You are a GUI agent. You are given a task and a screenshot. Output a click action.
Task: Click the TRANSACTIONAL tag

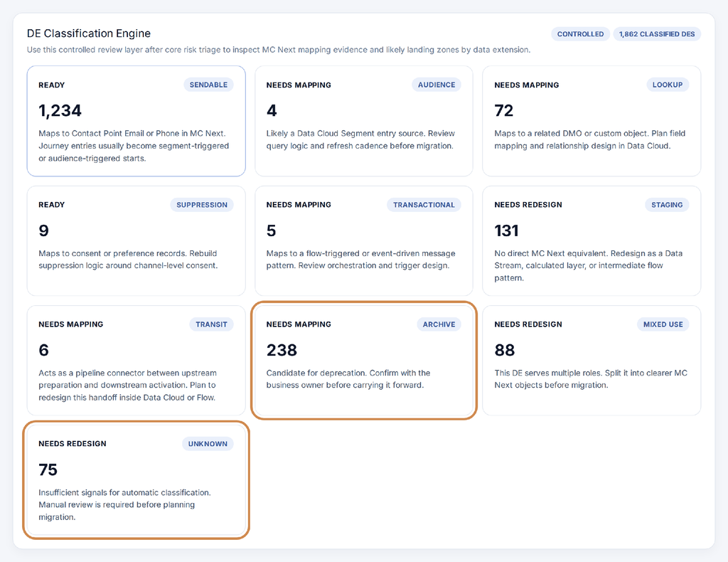click(x=424, y=205)
